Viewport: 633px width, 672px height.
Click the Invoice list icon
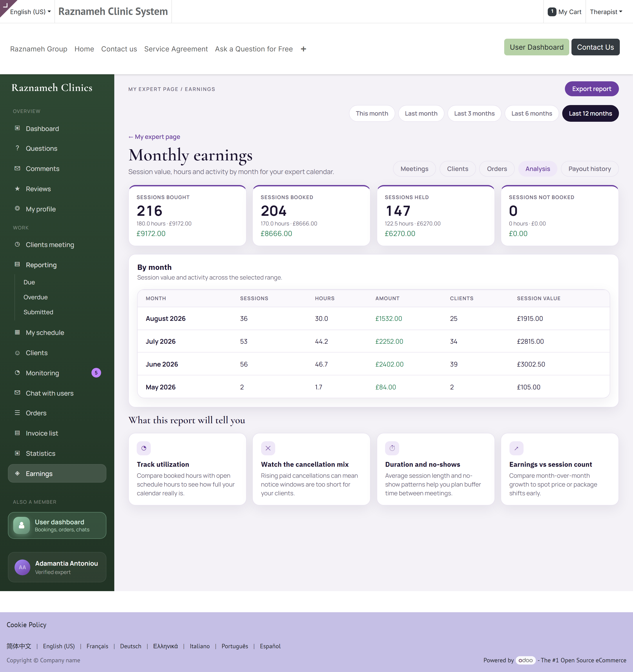tap(17, 433)
